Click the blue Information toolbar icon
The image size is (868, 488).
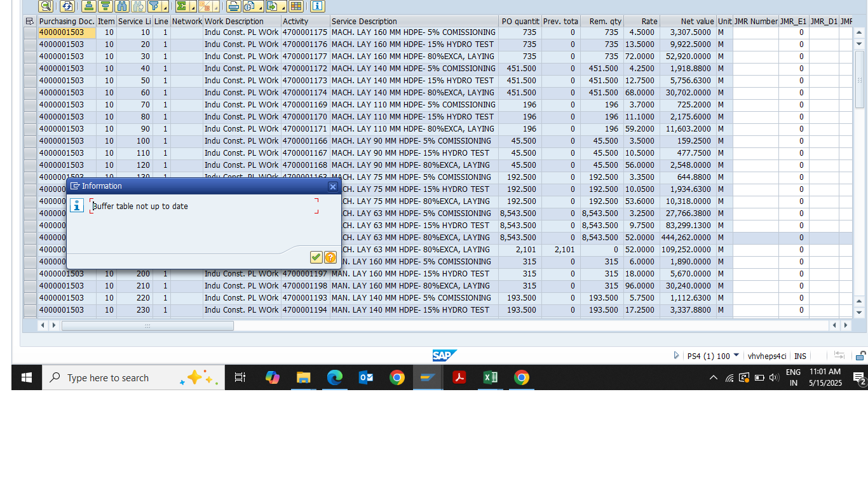point(318,6)
